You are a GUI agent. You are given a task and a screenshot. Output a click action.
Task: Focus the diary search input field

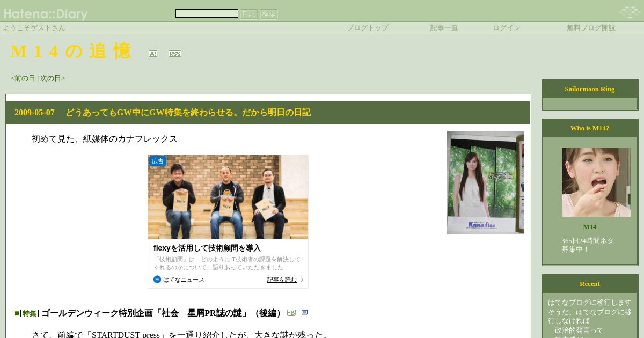(207, 13)
